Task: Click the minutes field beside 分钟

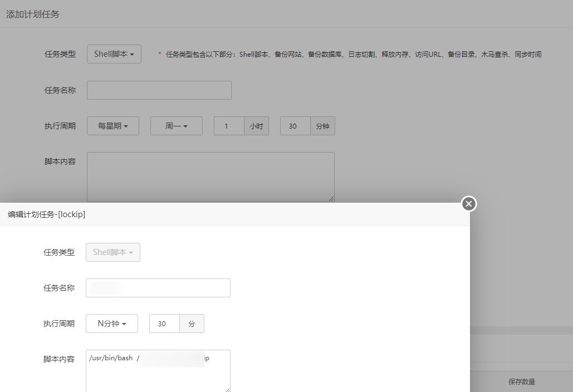Action: click(x=295, y=126)
